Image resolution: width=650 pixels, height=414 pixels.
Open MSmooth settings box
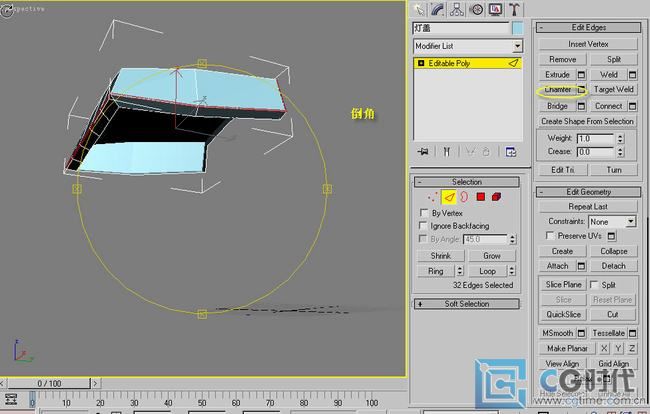581,333
